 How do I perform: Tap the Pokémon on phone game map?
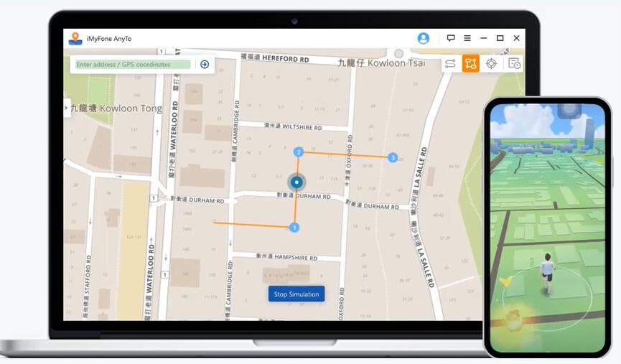click(x=514, y=319)
